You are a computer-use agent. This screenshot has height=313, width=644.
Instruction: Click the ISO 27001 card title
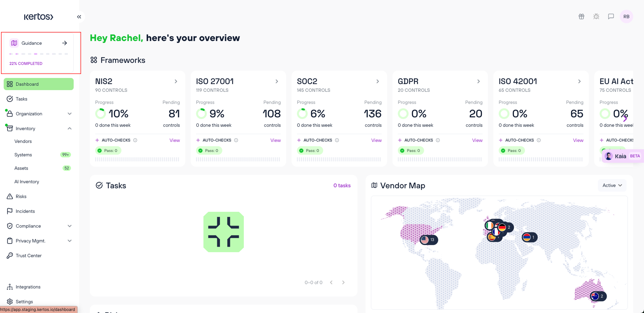coord(215,81)
